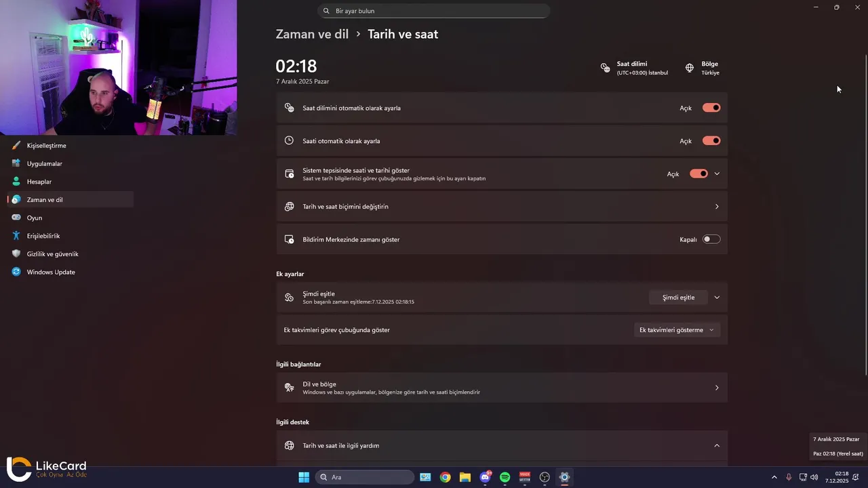Click the taskbar widget icon beside search
The height and width of the screenshot is (488, 868).
(x=425, y=477)
